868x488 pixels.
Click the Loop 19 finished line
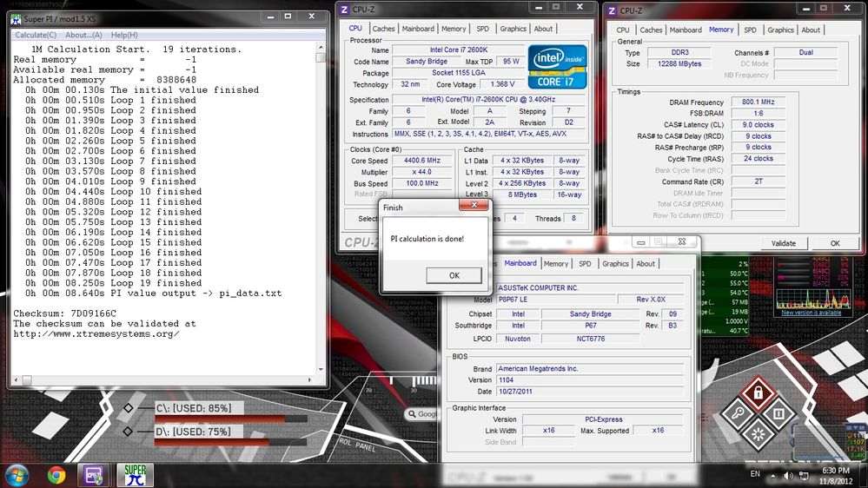tap(110, 283)
